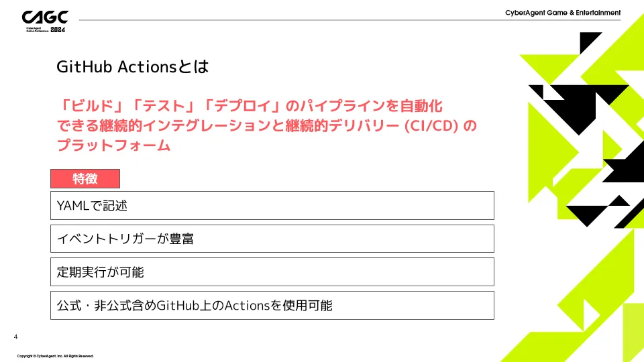The height and width of the screenshot is (362, 644).
Task: Select the box mentioning 公式・非公式 Actions
Action: (x=272, y=306)
